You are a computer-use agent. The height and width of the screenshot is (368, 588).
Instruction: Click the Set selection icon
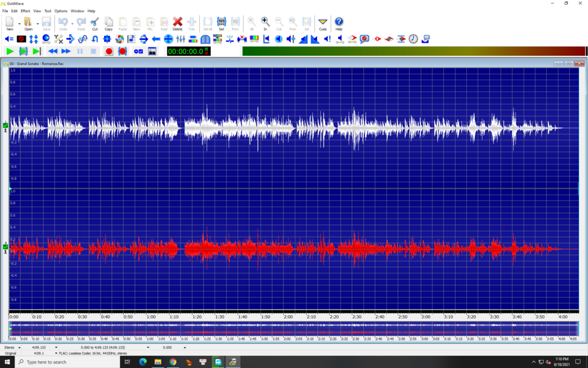[222, 24]
